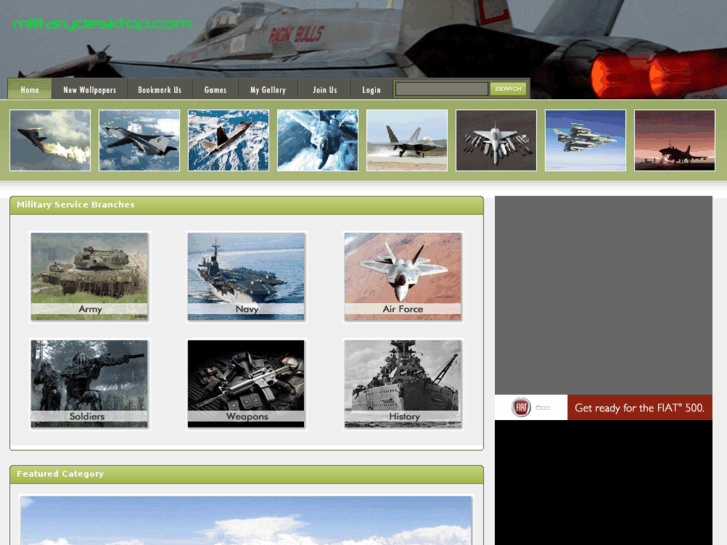Open the Navy branch category
727x545 pixels.
pyautogui.click(x=246, y=276)
